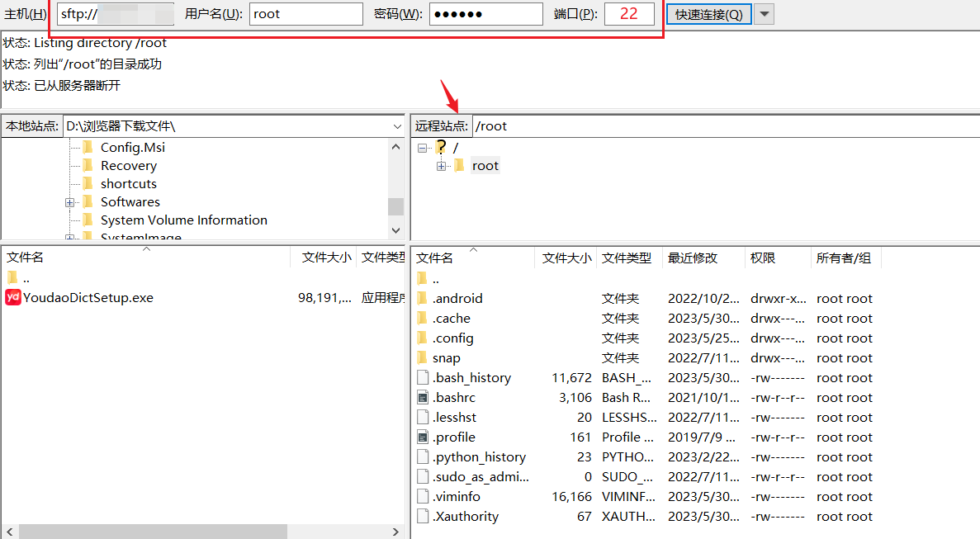The image size is (980, 539).
Task: Click the .bash_history file icon
Action: tap(423, 377)
